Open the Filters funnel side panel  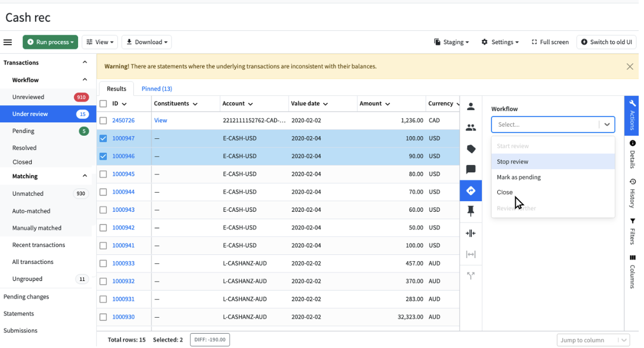632,231
